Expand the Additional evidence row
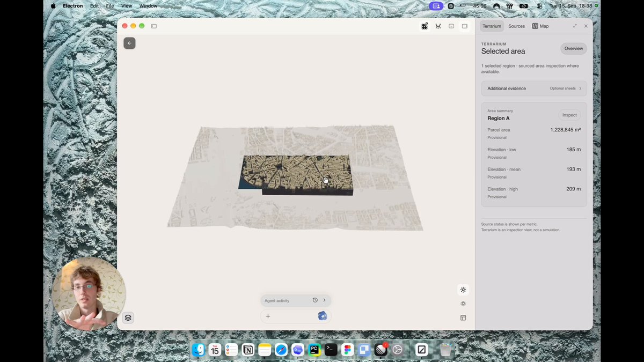Image resolution: width=644 pixels, height=362 pixels. tap(534, 88)
